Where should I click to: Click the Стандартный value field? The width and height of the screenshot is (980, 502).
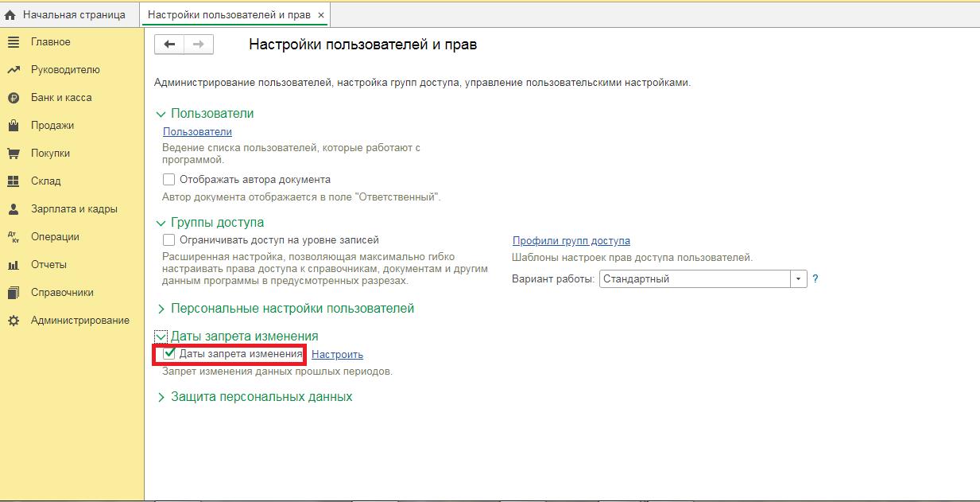pyautogui.click(x=695, y=279)
